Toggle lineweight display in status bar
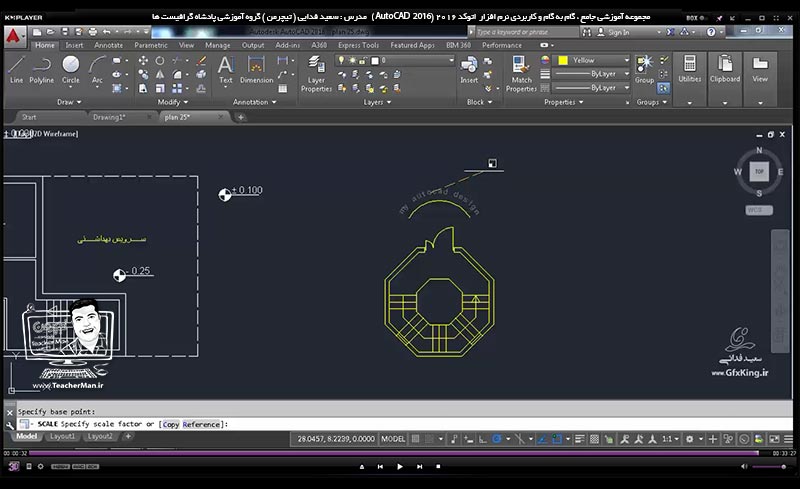Image resolution: width=800 pixels, height=489 pixels. pyautogui.click(x=580, y=439)
